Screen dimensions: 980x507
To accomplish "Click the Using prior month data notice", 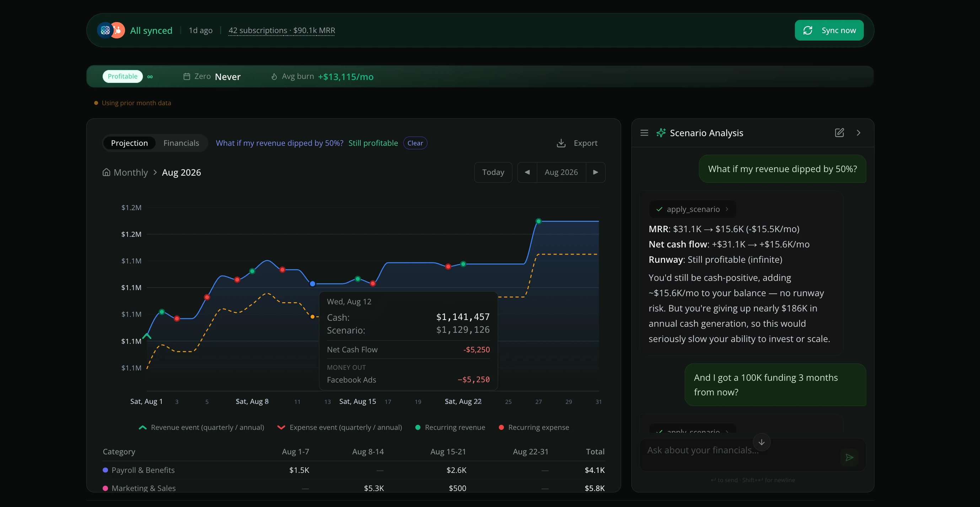I will pyautogui.click(x=133, y=103).
